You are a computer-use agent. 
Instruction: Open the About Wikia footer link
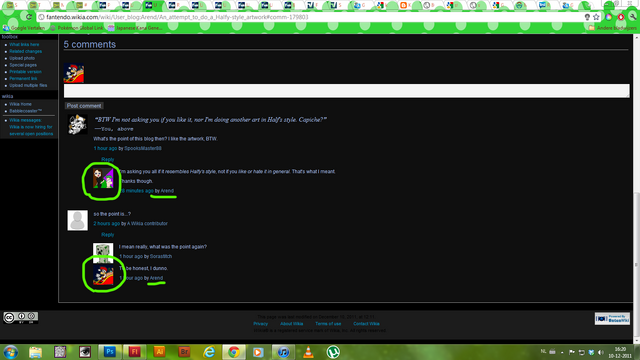pos(291,324)
